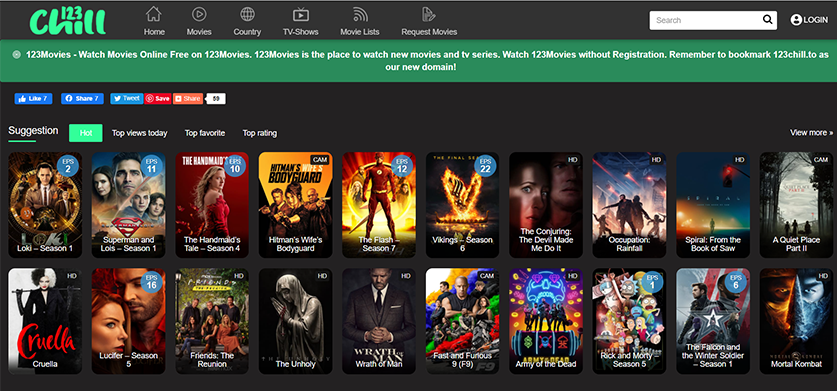Open The Falcon and the Winter Soldier poster

[x=713, y=321]
